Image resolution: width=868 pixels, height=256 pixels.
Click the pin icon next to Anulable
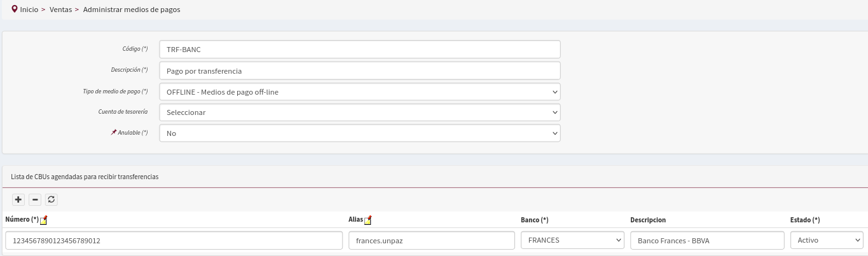pos(114,132)
